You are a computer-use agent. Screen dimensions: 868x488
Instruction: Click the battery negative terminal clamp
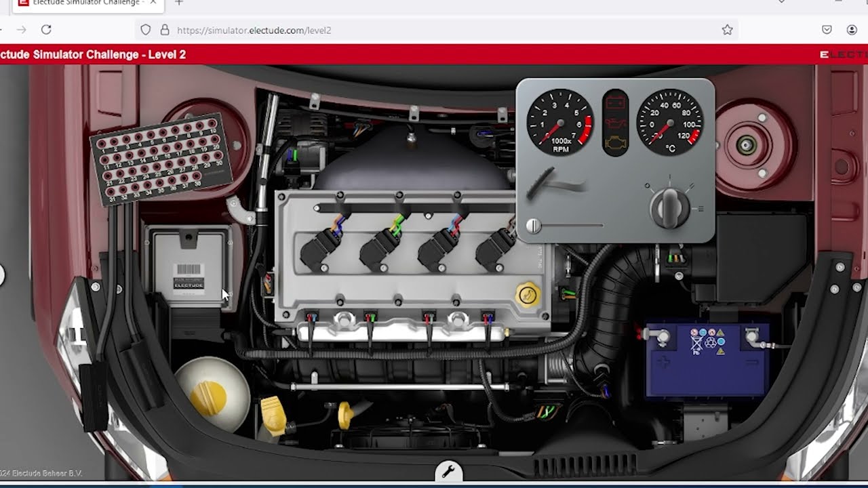coord(751,335)
